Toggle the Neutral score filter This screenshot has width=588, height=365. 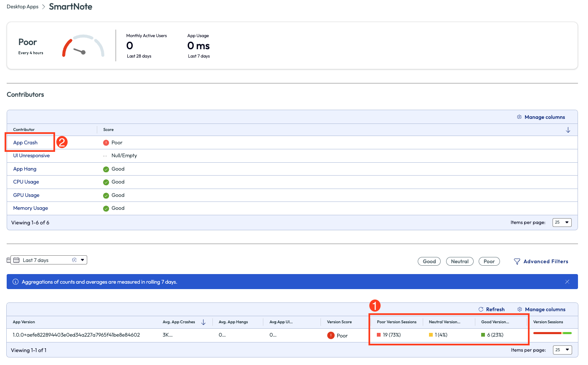coord(459,261)
